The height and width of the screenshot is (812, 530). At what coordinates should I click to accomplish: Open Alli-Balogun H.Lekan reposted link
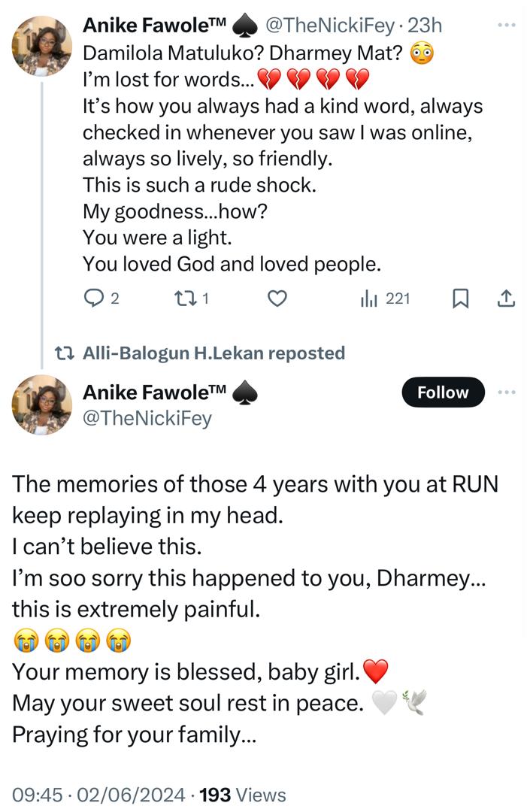(214, 353)
